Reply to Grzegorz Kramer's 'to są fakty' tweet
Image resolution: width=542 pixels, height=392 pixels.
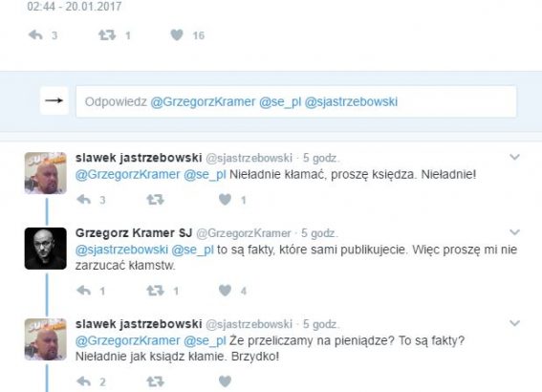click(x=84, y=291)
